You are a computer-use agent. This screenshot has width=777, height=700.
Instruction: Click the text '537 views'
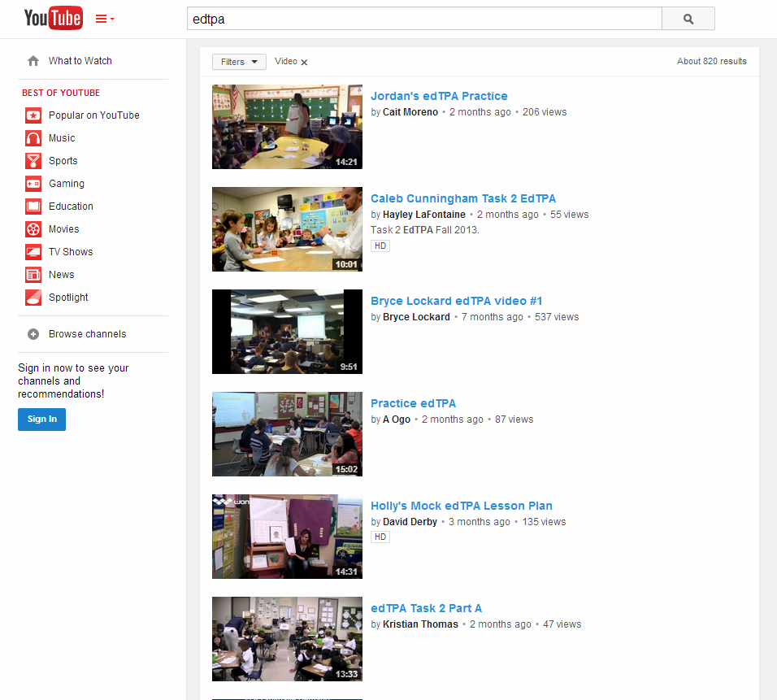pos(557,317)
